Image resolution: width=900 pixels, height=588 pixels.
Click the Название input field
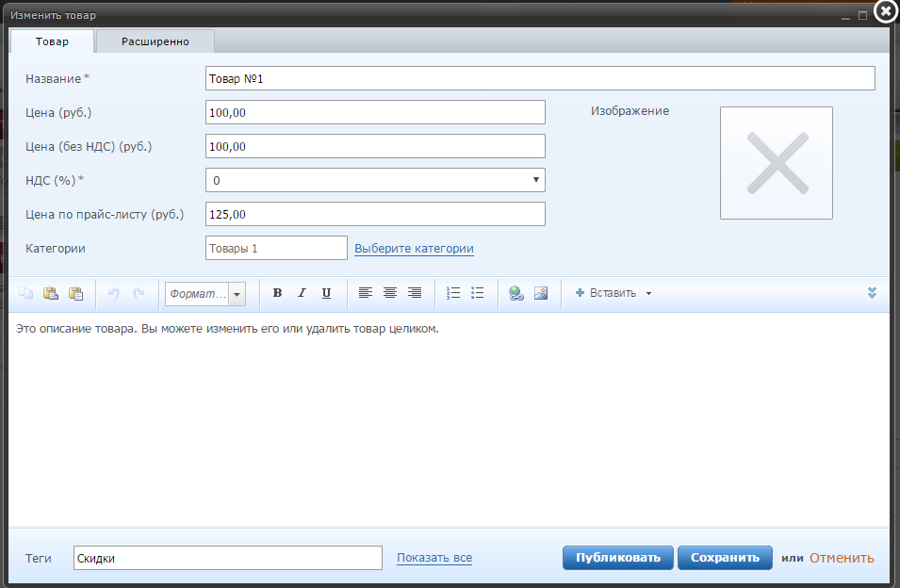pyautogui.click(x=540, y=78)
